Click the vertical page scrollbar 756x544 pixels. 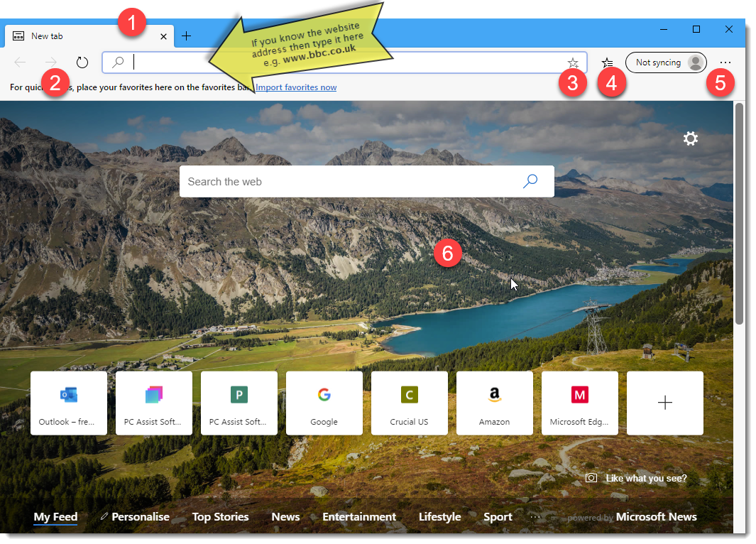(x=739, y=214)
